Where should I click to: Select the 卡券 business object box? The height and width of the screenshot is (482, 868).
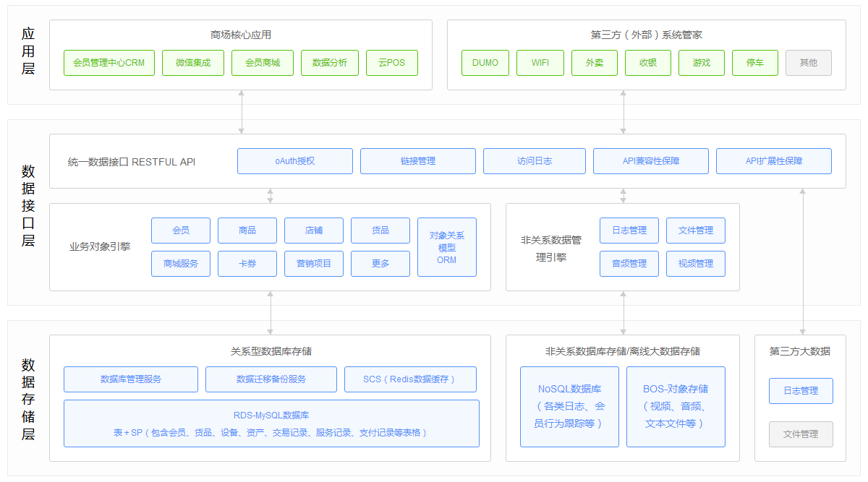[x=247, y=264]
